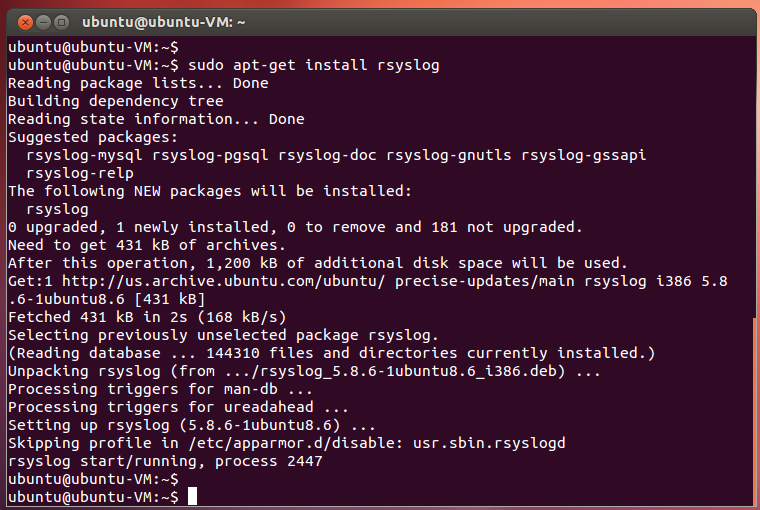Maximize the terminal window using titlebar square button
This screenshot has width=760, height=510.
pos(61,22)
